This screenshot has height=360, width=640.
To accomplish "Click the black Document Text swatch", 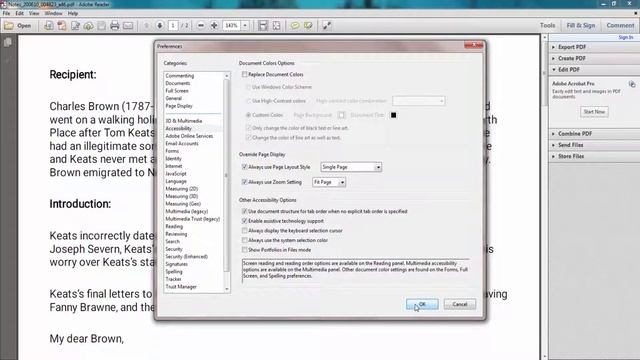I will tap(393, 115).
